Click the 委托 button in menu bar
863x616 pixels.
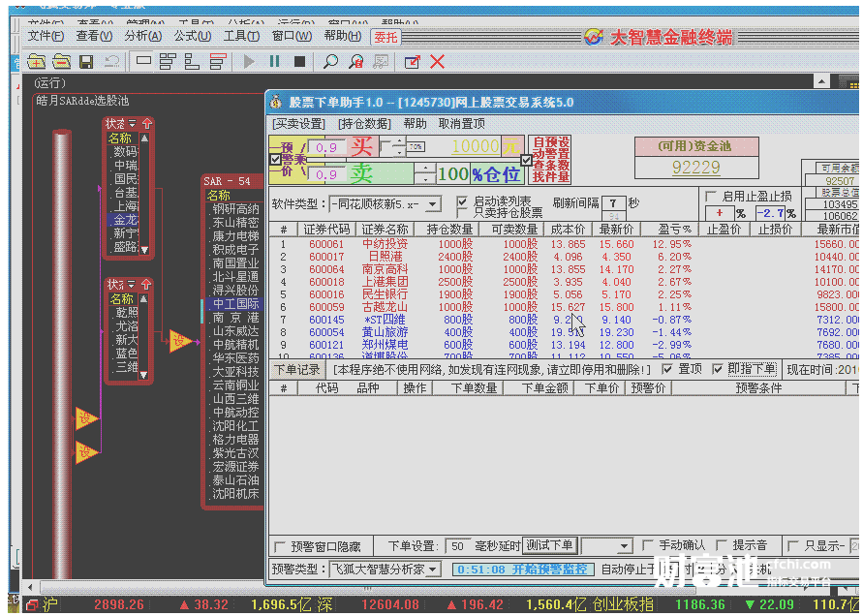click(x=385, y=37)
